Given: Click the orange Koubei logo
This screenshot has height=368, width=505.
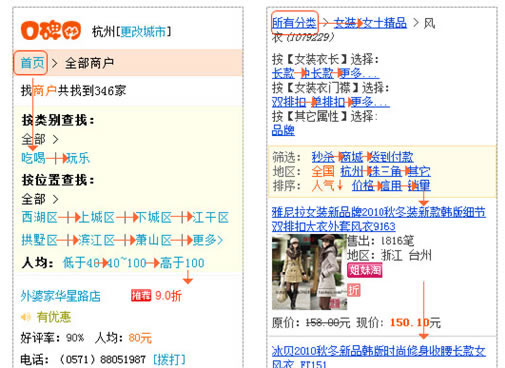Looking at the screenshot, I should 51,31.
